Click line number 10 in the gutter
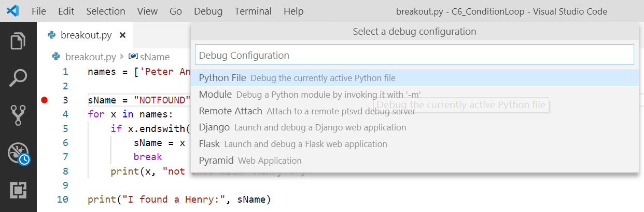This screenshot has height=212, width=644. (62, 199)
